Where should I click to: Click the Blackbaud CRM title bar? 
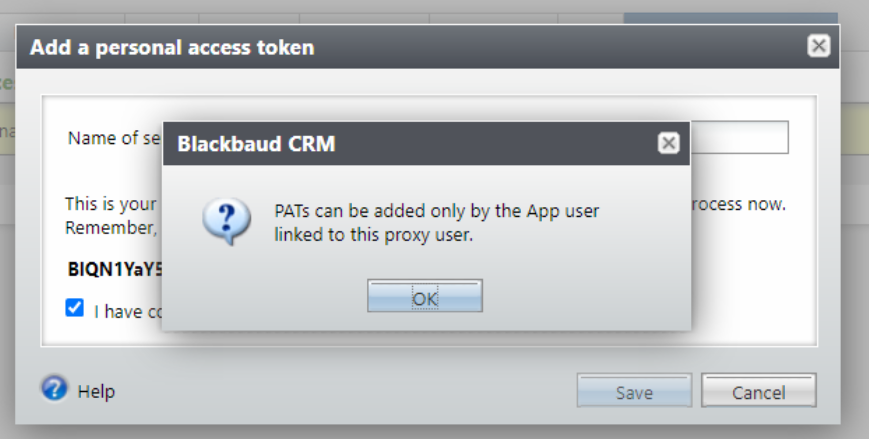pyautogui.click(x=400, y=144)
